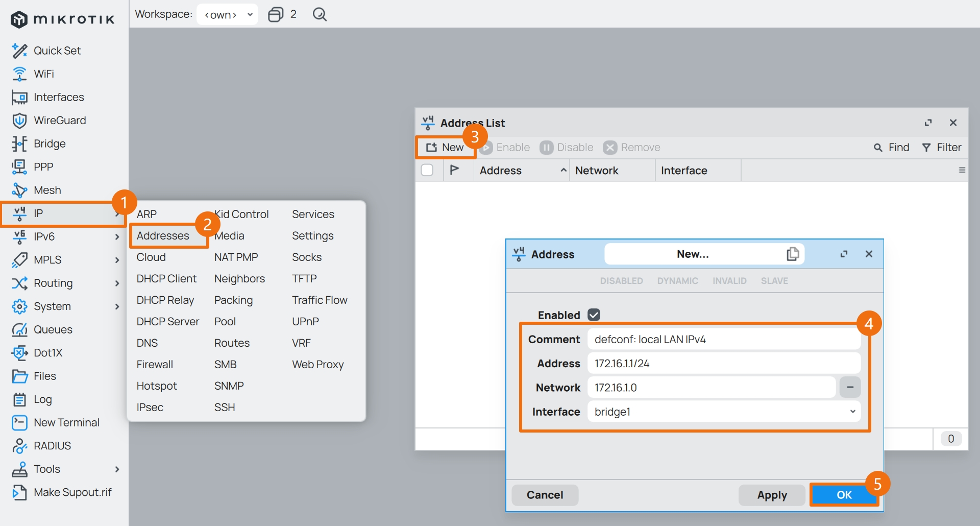The image size is (980, 526).
Task: Open the RADIUS sidebar icon
Action: 19,446
